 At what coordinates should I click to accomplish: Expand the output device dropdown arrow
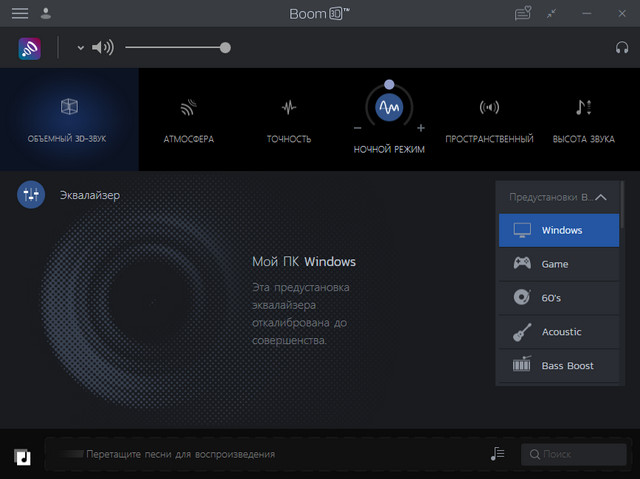point(81,48)
